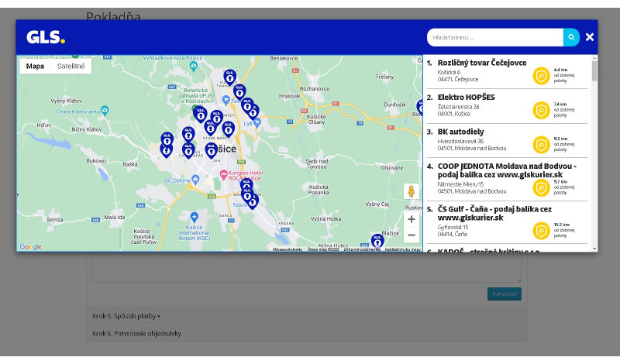Click the list scrollbar down arrow

[594, 249]
